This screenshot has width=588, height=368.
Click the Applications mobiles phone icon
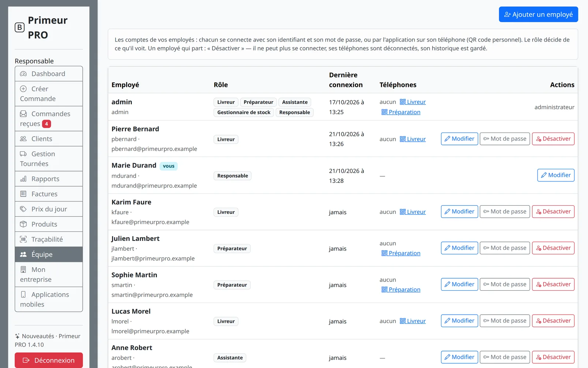point(23,294)
